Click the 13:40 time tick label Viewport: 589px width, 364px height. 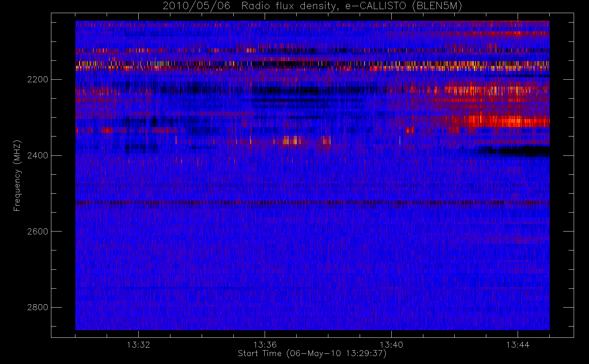[391, 345]
